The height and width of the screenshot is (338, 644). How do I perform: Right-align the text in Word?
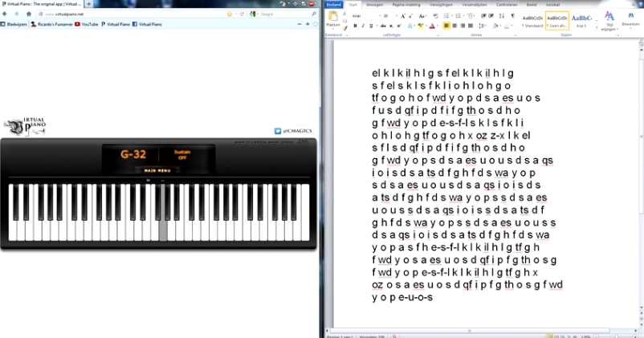point(463,26)
